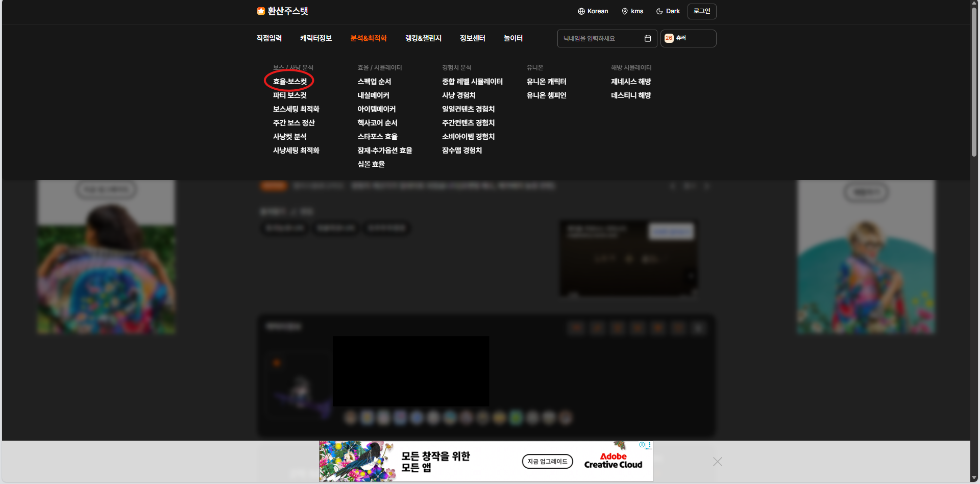980x484 pixels.
Task: Click the left arrow of the notice carousel
Action: tap(672, 186)
